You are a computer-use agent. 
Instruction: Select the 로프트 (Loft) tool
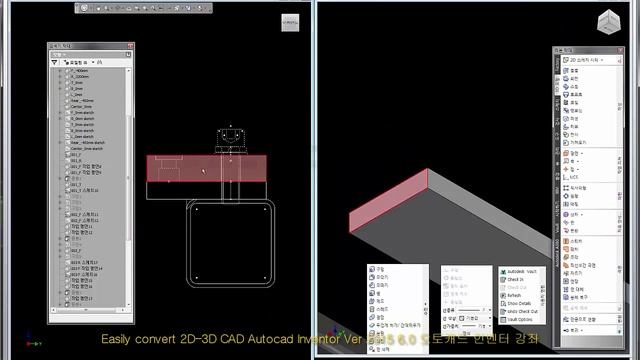[573, 94]
